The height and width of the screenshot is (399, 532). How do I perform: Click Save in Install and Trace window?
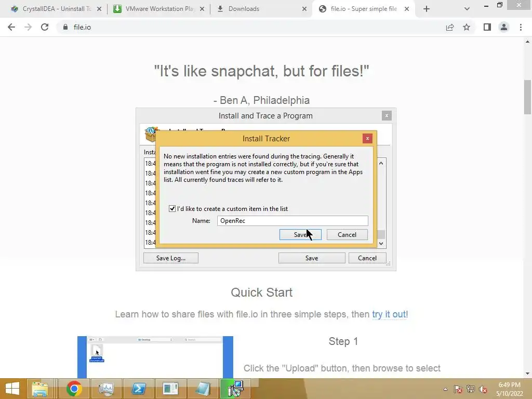(312, 258)
